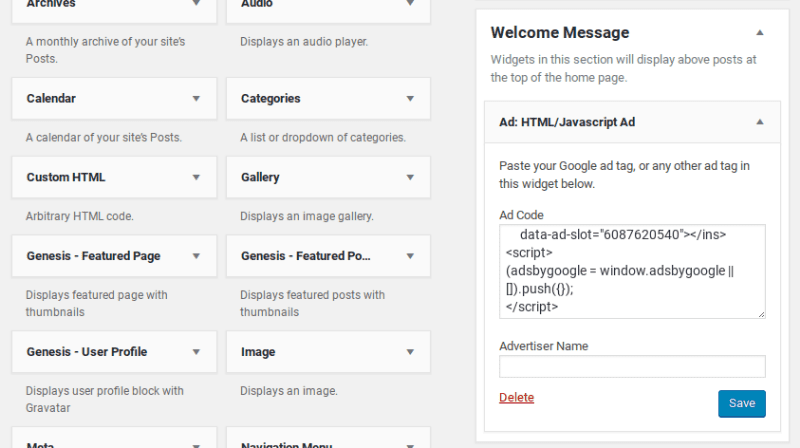Collapse the Welcome Message section arrow
The height and width of the screenshot is (448, 800).
tap(760, 33)
